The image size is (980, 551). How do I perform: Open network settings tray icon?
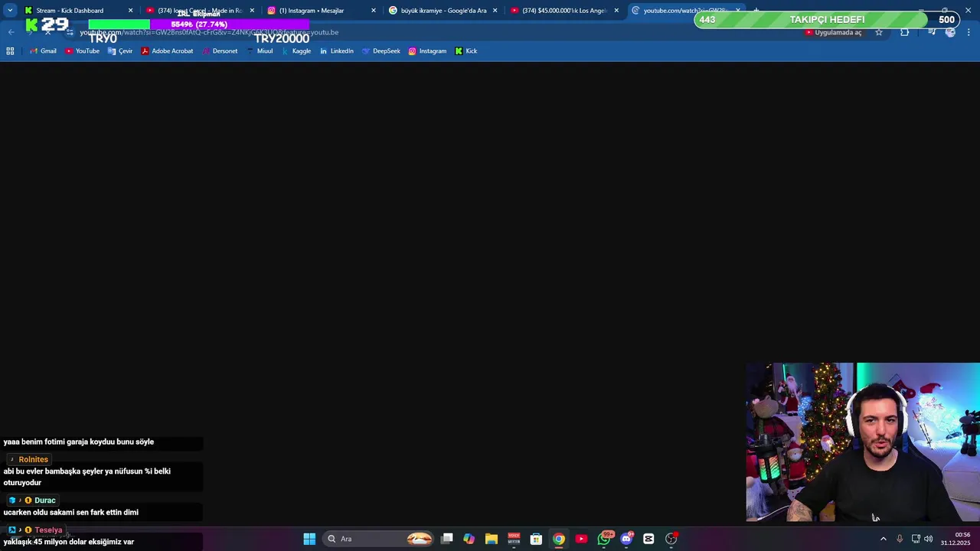916,539
